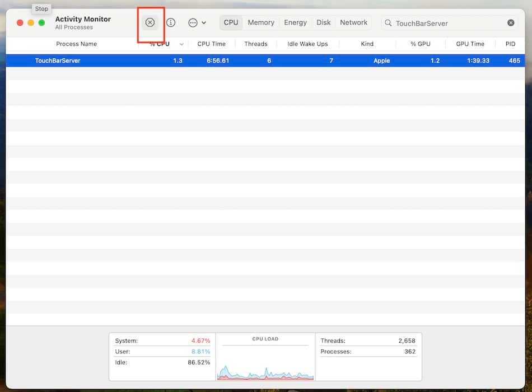Open process info with the (i) button
Image resolution: width=532 pixels, height=392 pixels.
pos(171,23)
